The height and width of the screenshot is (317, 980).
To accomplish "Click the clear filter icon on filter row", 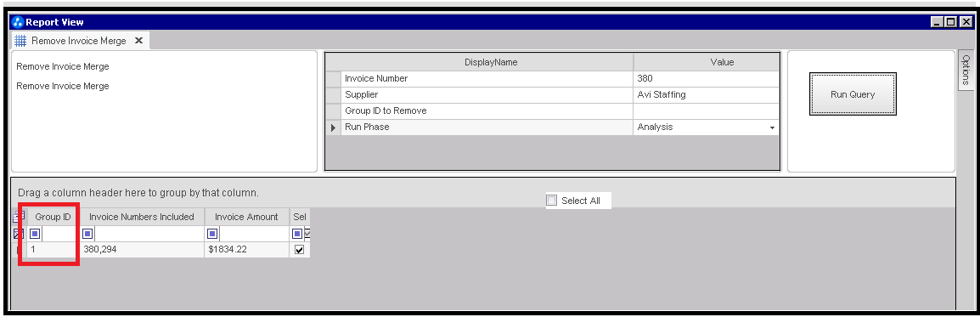I will coord(19,234).
